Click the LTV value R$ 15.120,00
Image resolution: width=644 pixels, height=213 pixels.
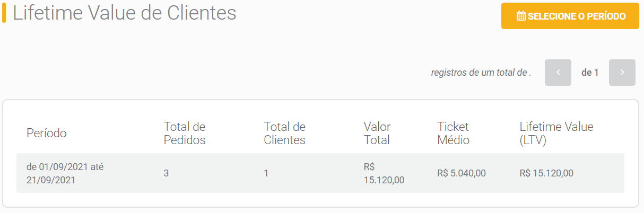click(546, 173)
